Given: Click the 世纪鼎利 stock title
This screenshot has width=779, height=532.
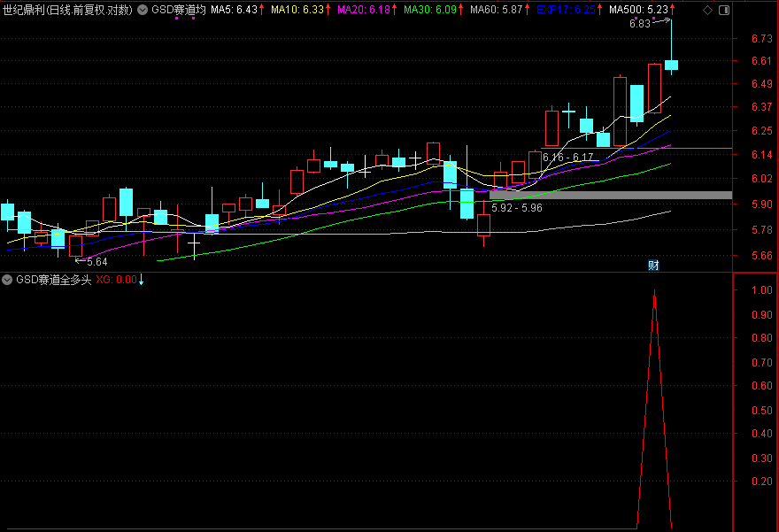Looking at the screenshot, I should [x=24, y=10].
